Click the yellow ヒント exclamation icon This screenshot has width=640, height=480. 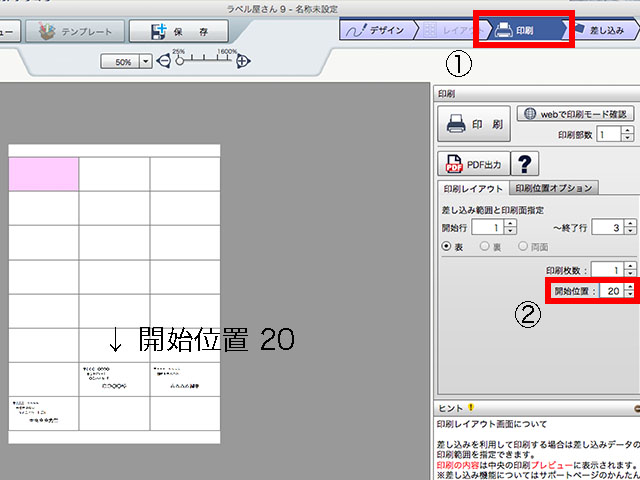click(x=471, y=407)
